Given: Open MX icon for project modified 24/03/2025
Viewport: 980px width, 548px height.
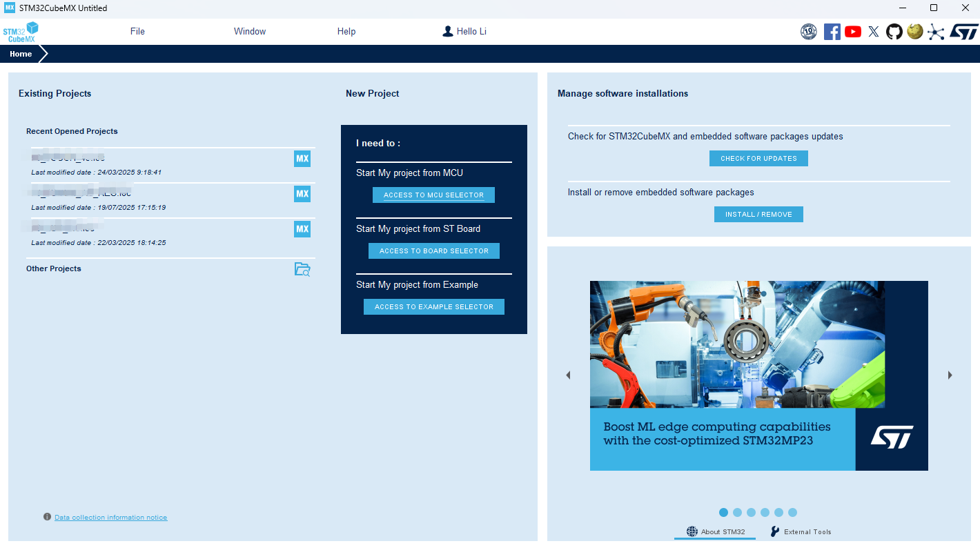Looking at the screenshot, I should pos(302,159).
